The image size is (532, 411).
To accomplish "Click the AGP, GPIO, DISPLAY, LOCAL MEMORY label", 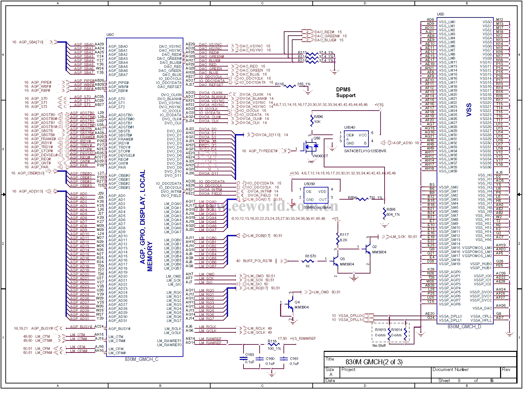I will (146, 220).
